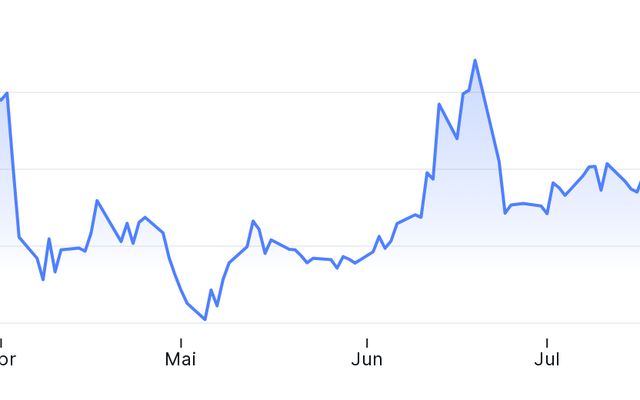Viewport: 640px width, 400px height.
Task: Click the dip between the two June peaks
Action: [x=457, y=139]
